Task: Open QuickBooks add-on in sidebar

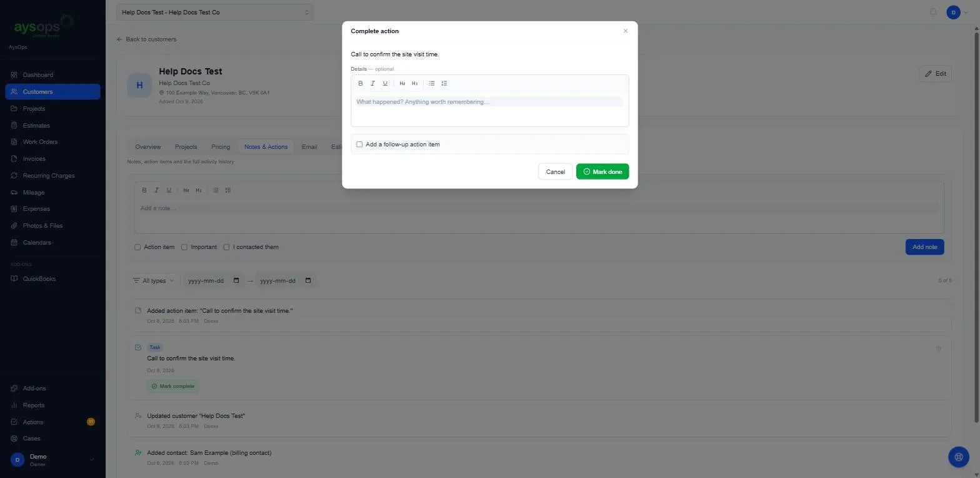Action: click(x=52, y=279)
